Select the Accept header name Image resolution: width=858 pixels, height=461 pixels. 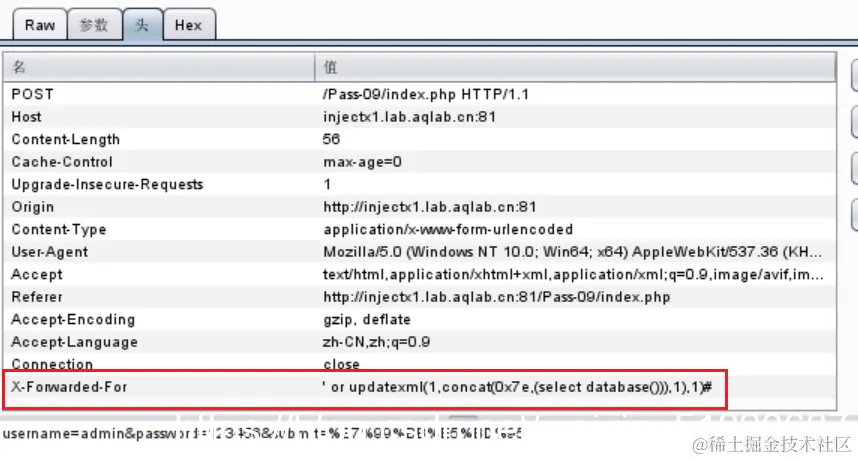37,274
